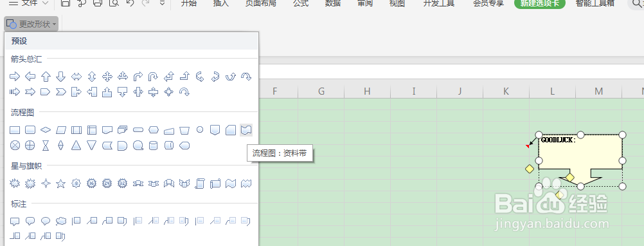Go to the 新建选项卡 tab

pos(540,3)
